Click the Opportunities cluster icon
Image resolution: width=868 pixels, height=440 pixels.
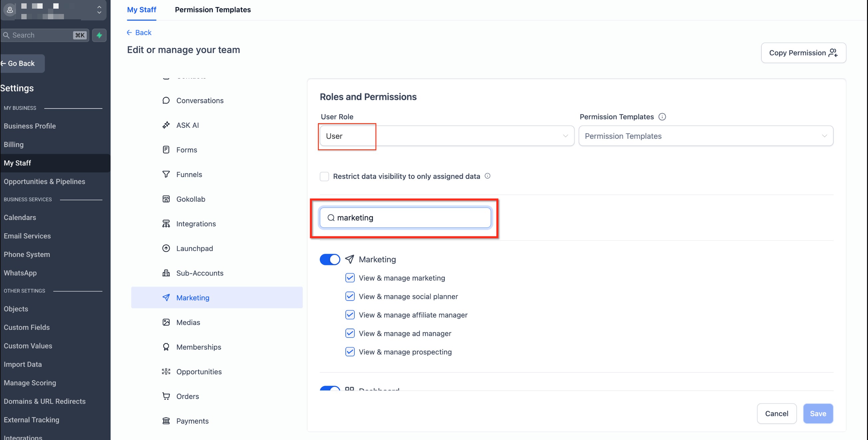166,371
